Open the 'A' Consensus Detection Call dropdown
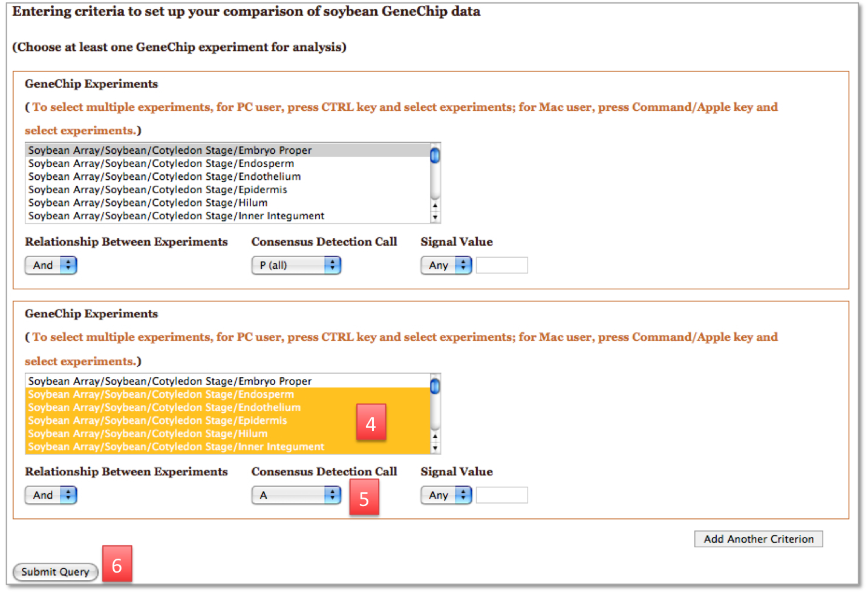 tap(296, 495)
